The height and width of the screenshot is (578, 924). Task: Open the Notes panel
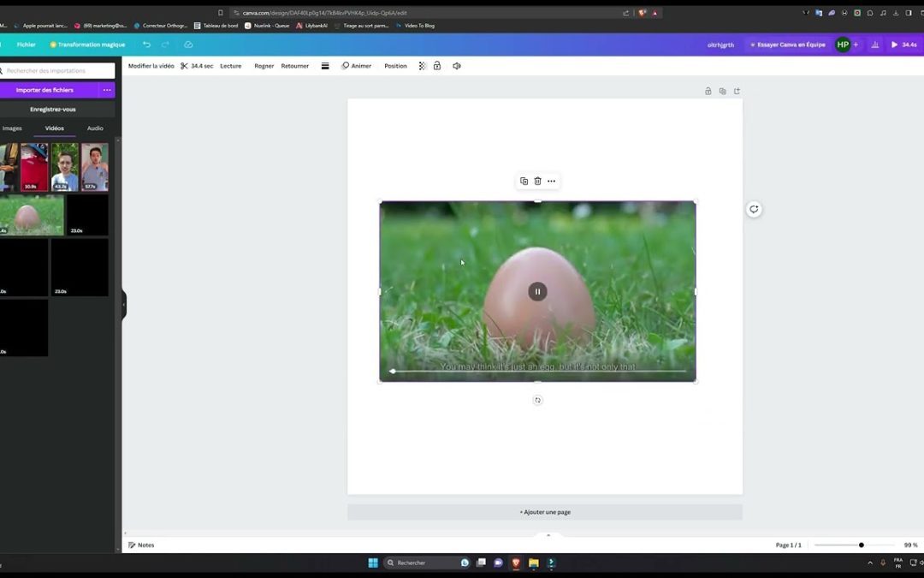tap(141, 545)
